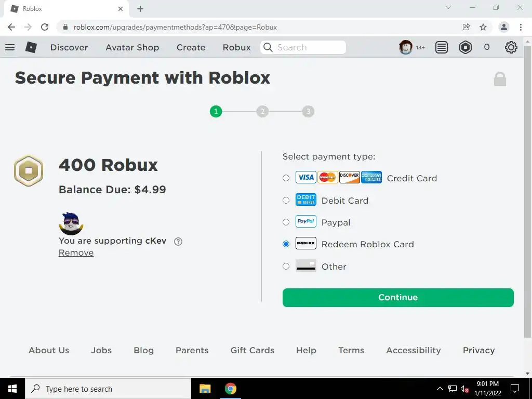Open the notifications feed icon

[442, 47]
